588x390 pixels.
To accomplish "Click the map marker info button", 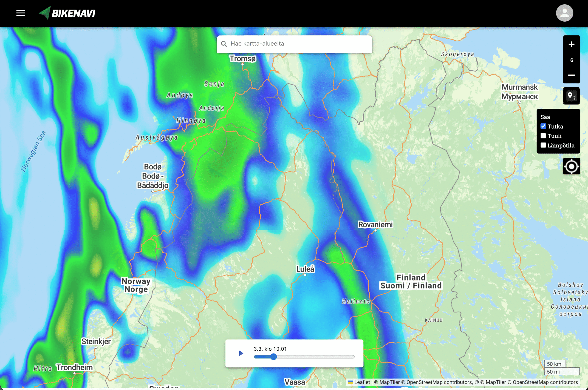I will [x=571, y=96].
